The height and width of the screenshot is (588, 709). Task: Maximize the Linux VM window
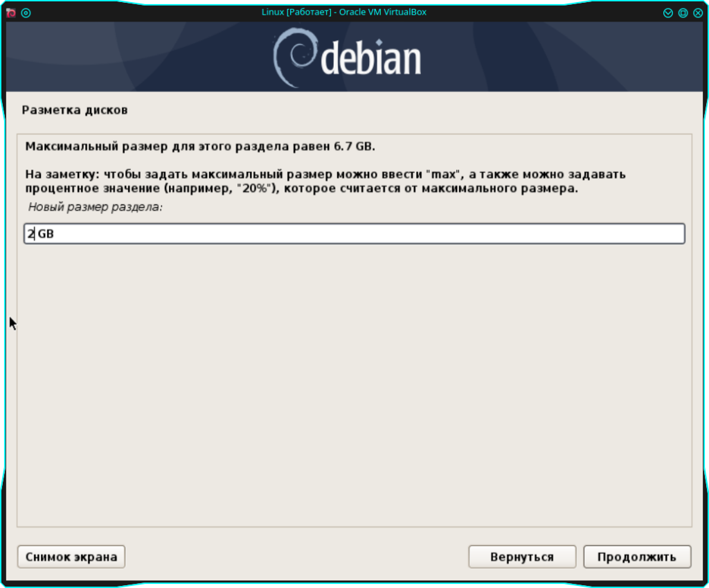coord(683,12)
